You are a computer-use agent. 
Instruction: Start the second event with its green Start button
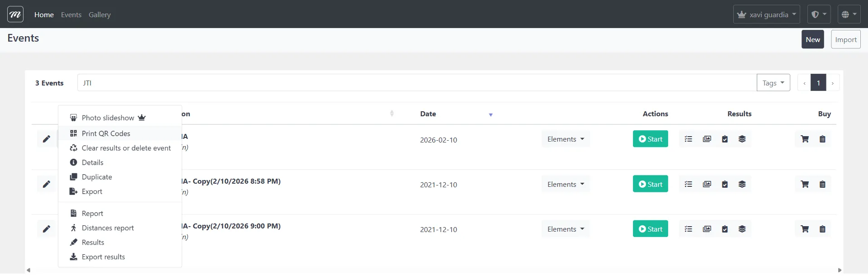[650, 184]
